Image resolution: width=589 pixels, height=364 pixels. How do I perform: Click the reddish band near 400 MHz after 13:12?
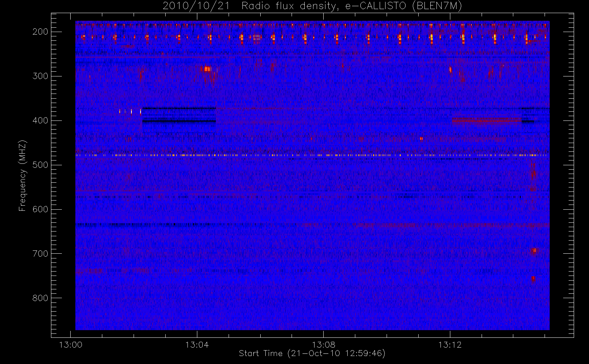coord(487,121)
